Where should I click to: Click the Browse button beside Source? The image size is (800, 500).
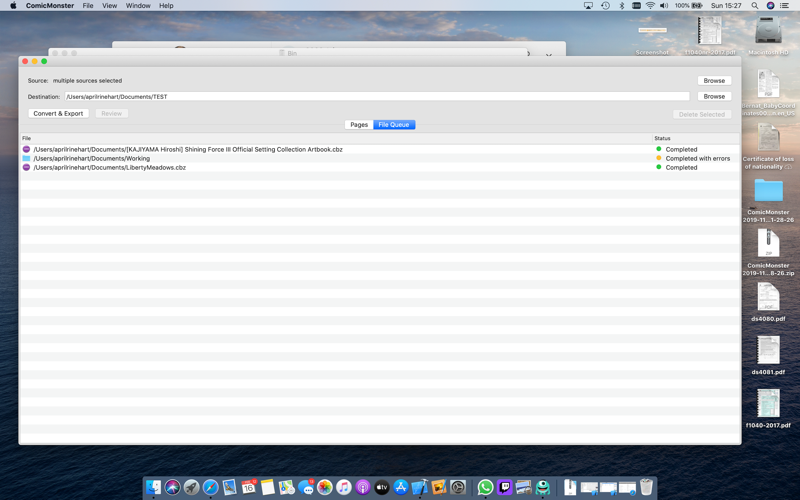(714, 81)
